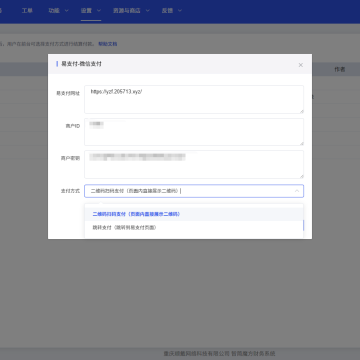
Task: Click the 易支付网址 URL text field
Action: coord(194,99)
